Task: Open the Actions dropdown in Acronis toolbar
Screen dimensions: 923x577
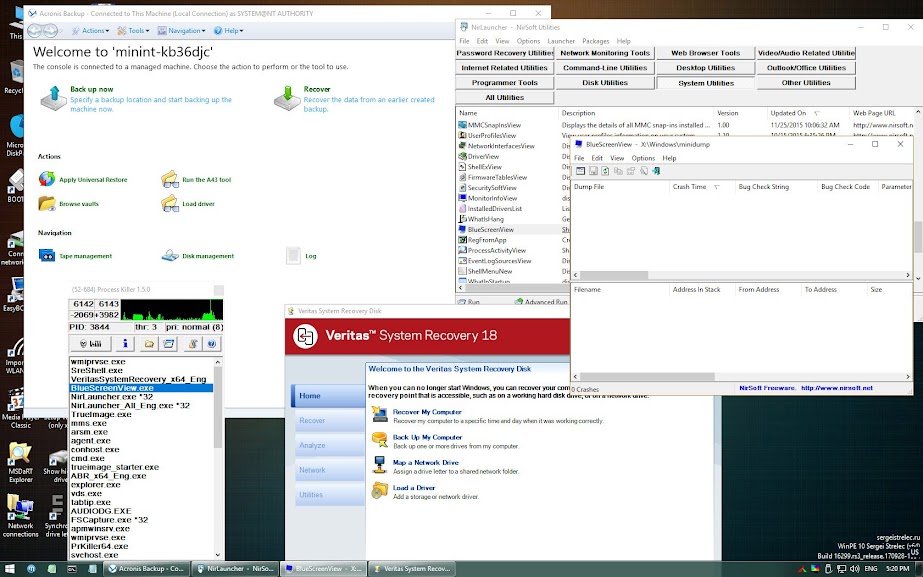Action: (x=90, y=31)
